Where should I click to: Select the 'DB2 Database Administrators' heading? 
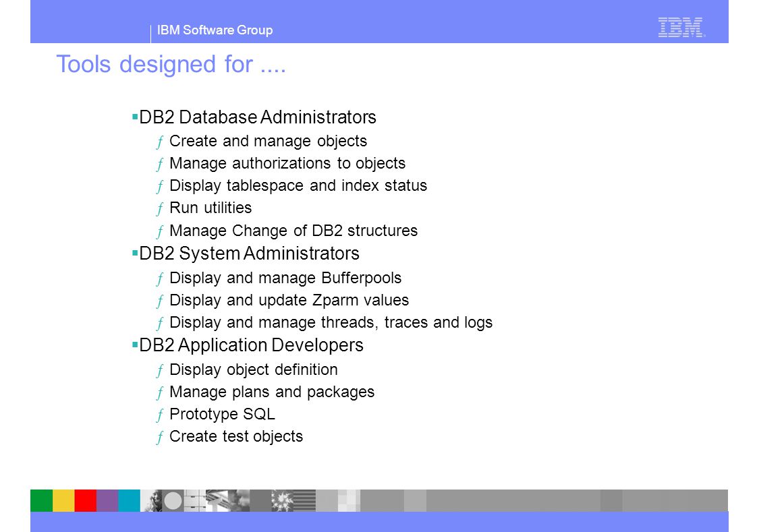click(257, 117)
